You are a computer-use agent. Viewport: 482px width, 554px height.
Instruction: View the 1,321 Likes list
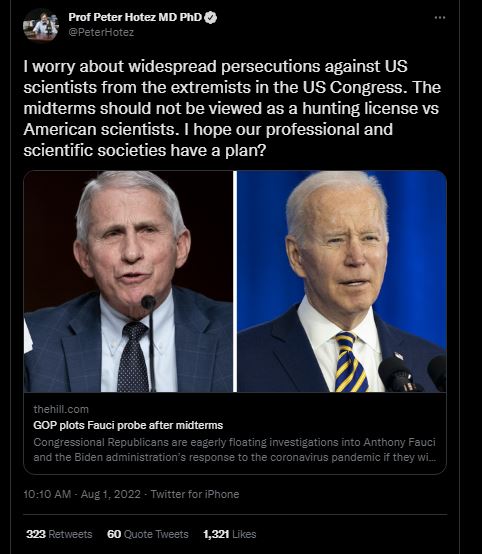point(230,534)
